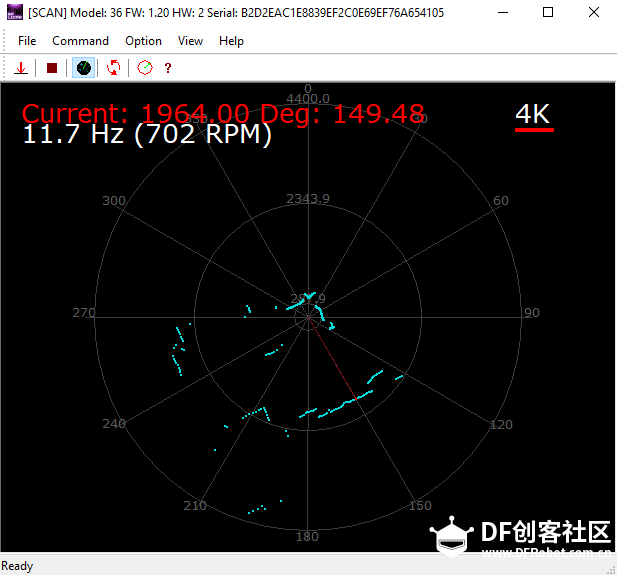Image resolution: width=617 pixels, height=575 pixels.
Task: Toggle the radar scan view icon
Action: click(83, 68)
